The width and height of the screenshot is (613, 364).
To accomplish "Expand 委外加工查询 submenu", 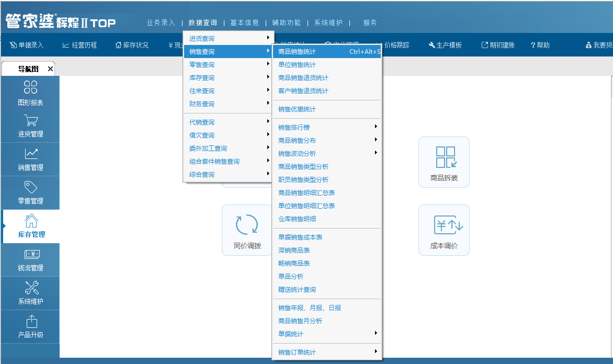I will [228, 148].
